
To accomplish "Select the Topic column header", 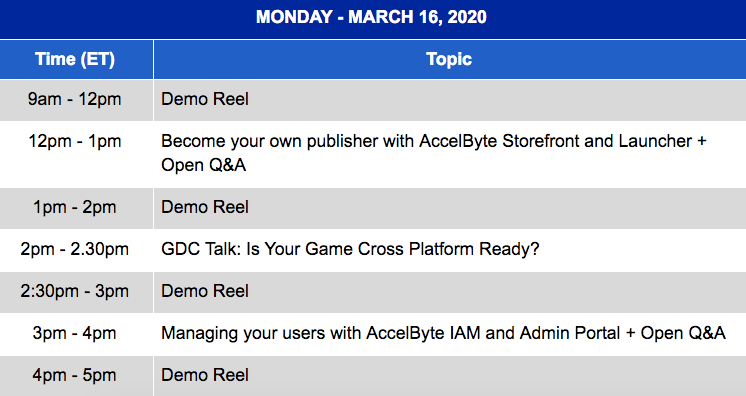I will pyautogui.click(x=449, y=59).
